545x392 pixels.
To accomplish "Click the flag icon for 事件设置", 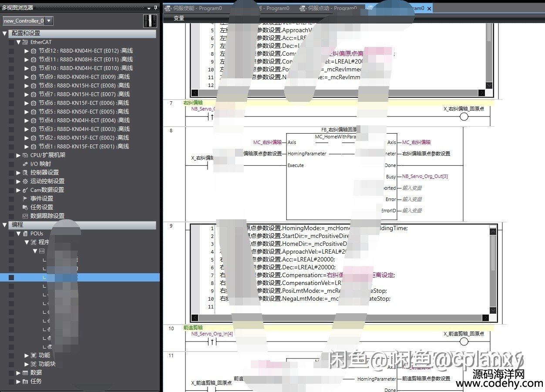I will (x=25, y=199).
